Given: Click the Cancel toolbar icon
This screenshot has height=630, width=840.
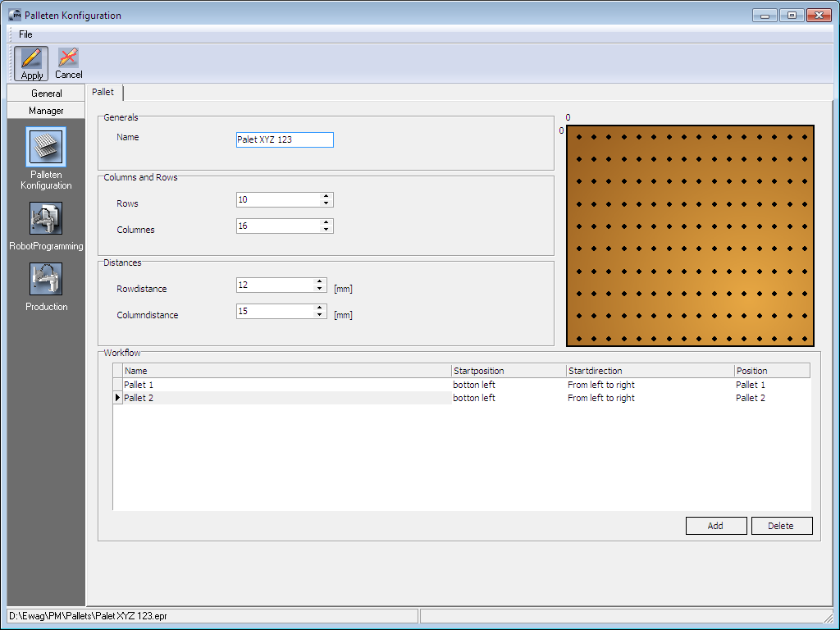Looking at the screenshot, I should 68,58.
